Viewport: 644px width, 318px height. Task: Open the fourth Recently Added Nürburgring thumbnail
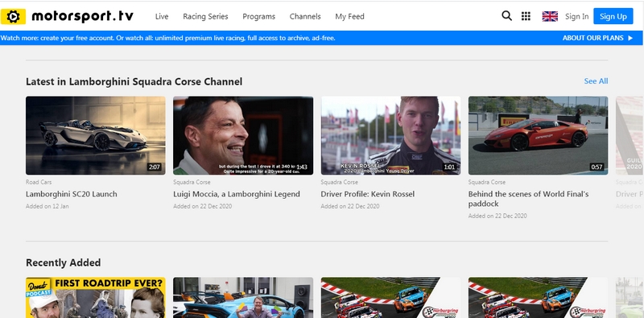click(x=538, y=297)
